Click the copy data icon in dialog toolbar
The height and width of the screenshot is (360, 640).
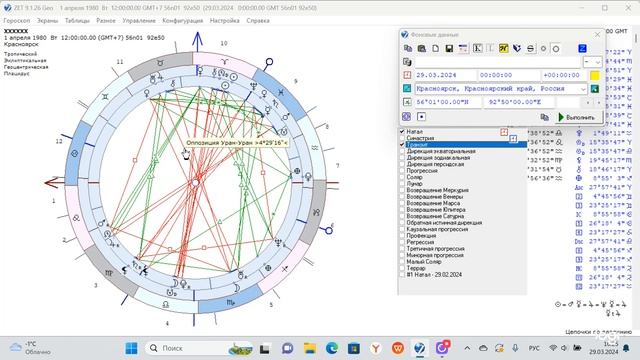408,49
